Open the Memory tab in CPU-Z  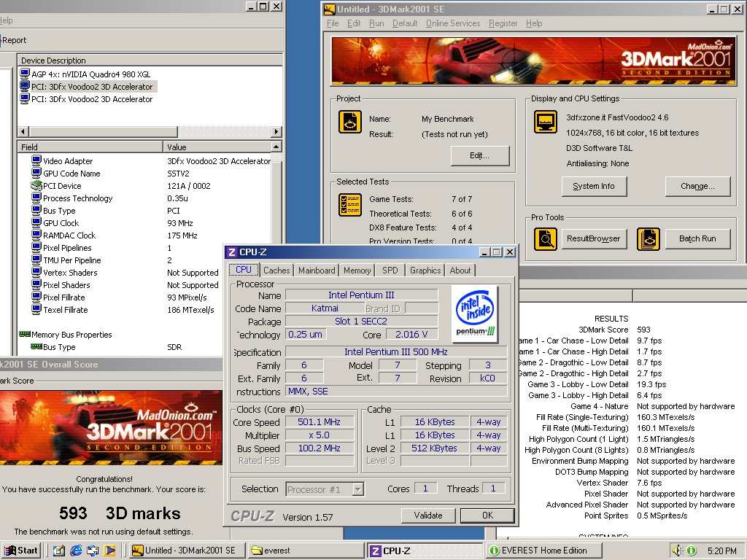click(357, 270)
